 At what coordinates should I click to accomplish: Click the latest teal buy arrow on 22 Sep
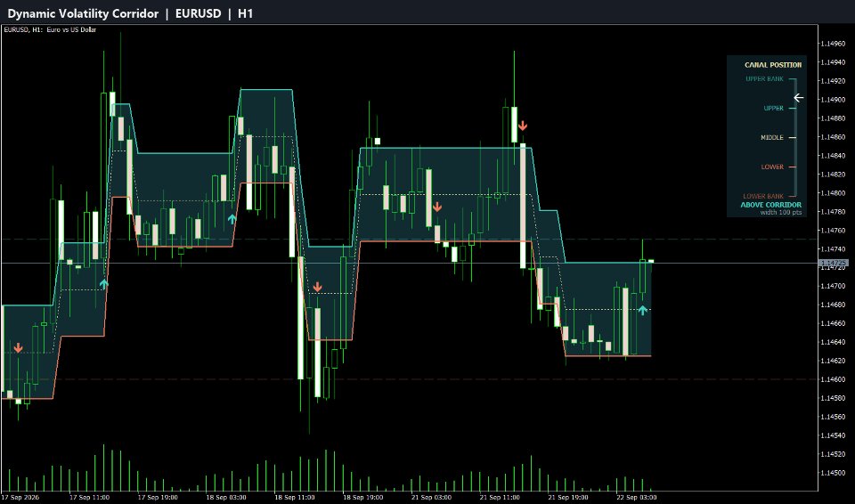coord(642,311)
